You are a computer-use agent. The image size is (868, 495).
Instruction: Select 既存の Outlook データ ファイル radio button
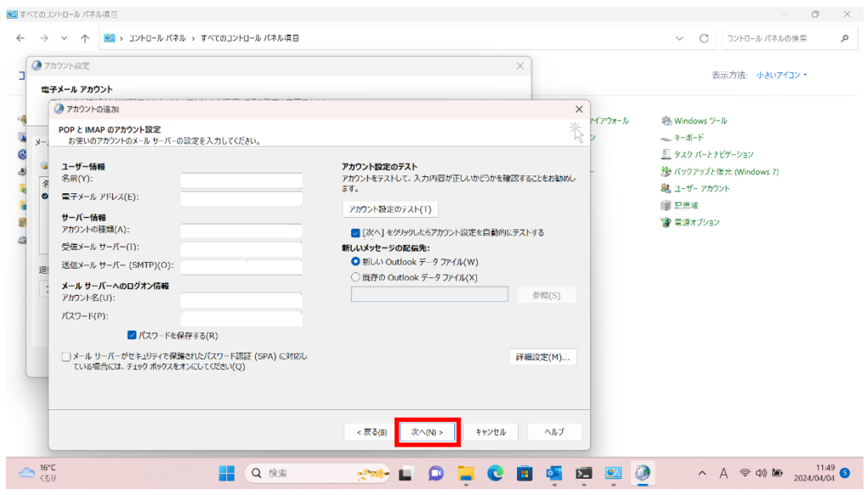[x=355, y=277]
